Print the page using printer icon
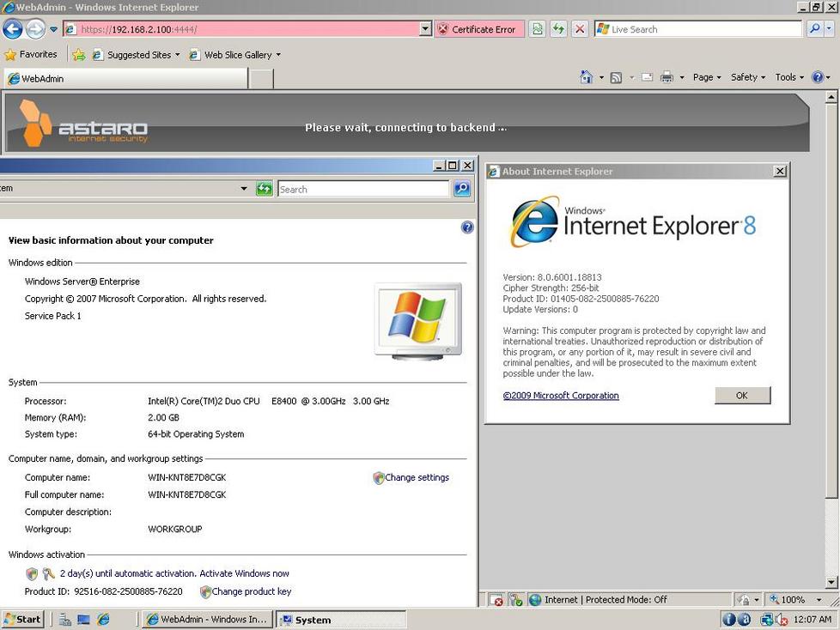The image size is (840, 630). point(667,77)
